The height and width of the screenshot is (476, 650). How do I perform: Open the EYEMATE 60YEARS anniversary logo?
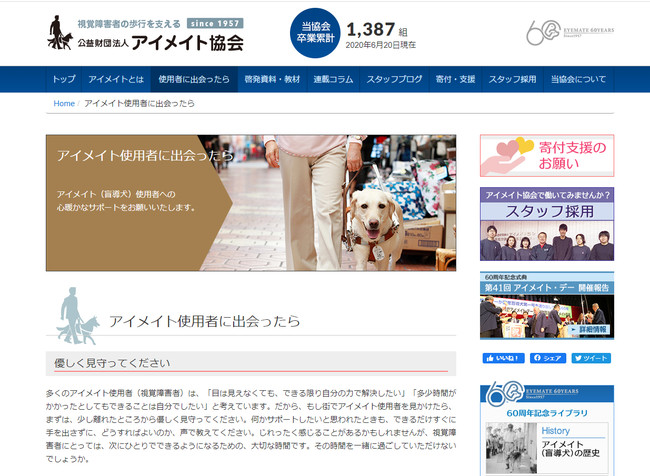[570, 32]
